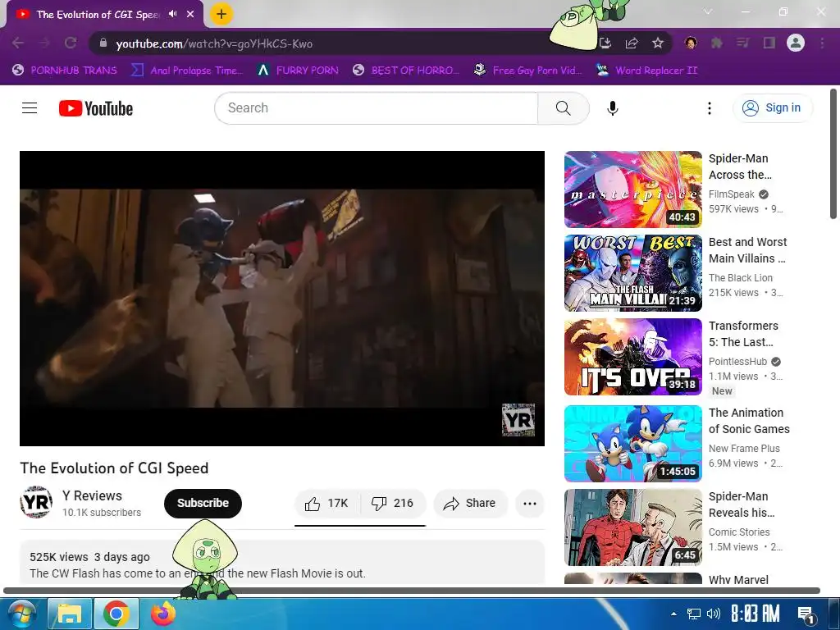Screen dimensions: 840x630
Task: Open Best and Worst Main Villains thumbnail
Action: 633,273
